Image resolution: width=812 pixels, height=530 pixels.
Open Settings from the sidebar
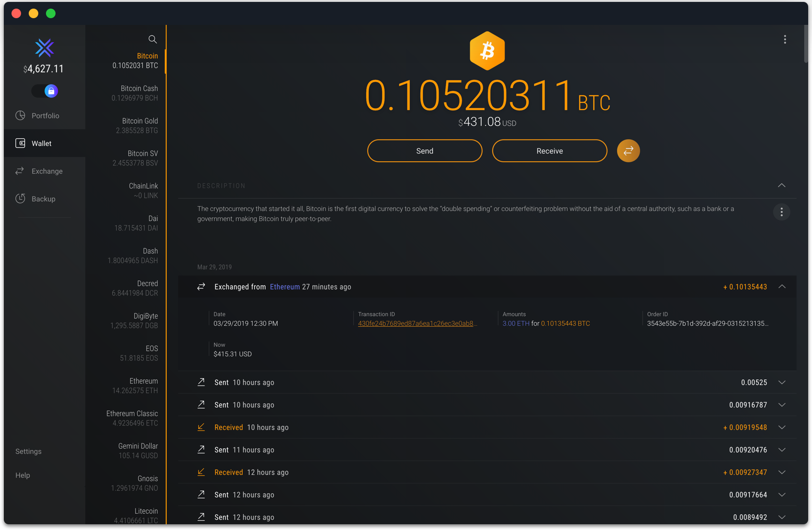[28, 451]
